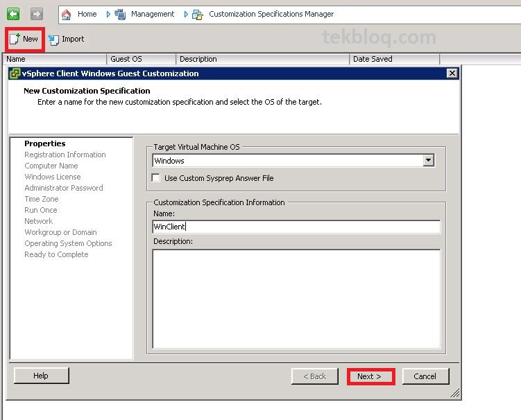Viewport: 521px width, 420px height.
Task: Sort by the Guest OS column header
Action: tap(142, 59)
